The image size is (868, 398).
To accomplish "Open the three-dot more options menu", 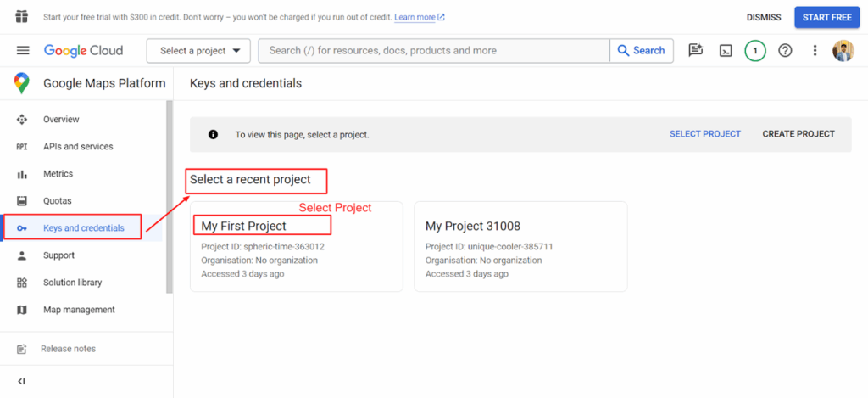I will point(815,51).
